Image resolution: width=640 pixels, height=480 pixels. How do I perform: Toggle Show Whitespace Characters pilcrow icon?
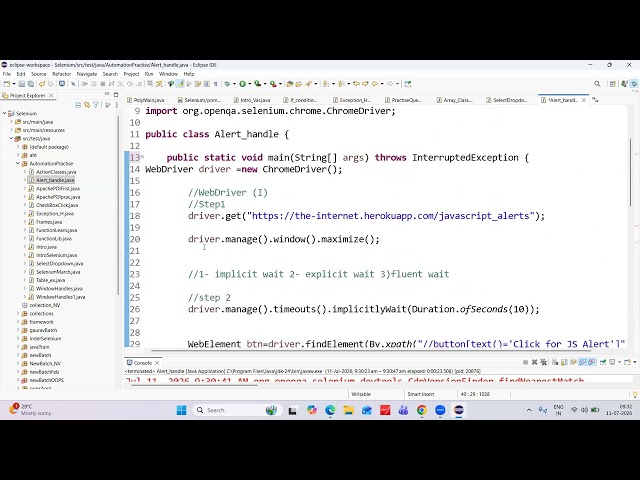(x=216, y=84)
